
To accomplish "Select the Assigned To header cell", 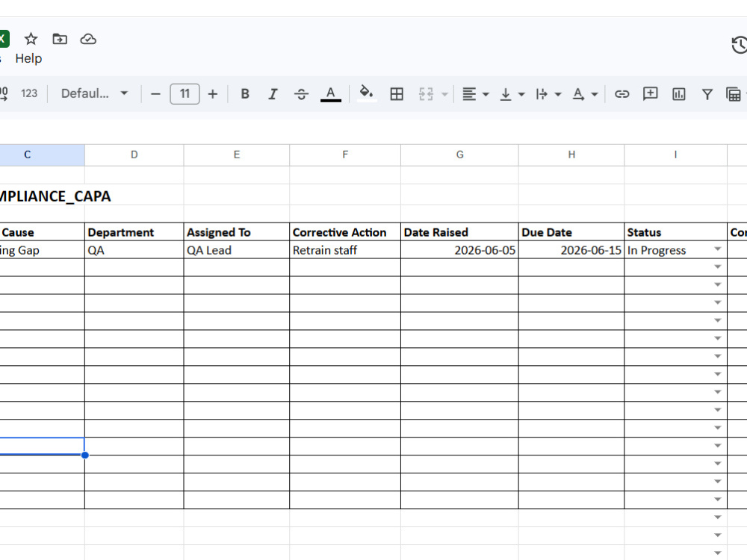I will point(237,232).
